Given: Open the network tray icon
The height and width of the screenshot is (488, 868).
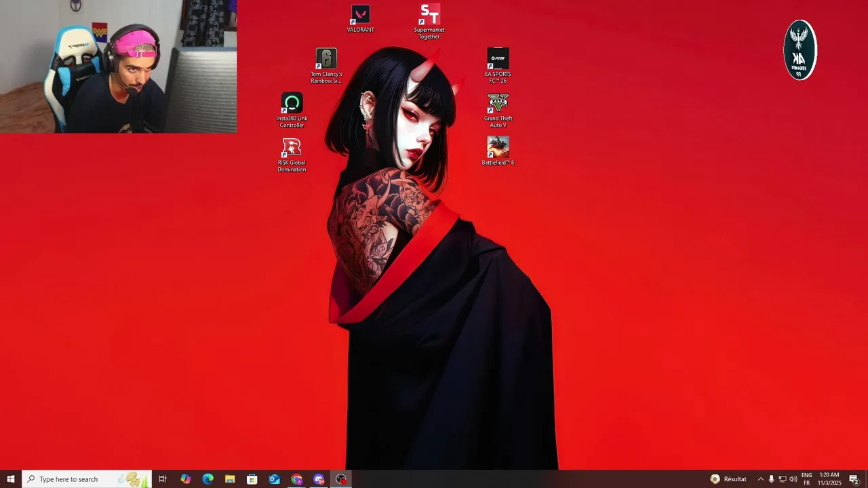Looking at the screenshot, I should 782,479.
